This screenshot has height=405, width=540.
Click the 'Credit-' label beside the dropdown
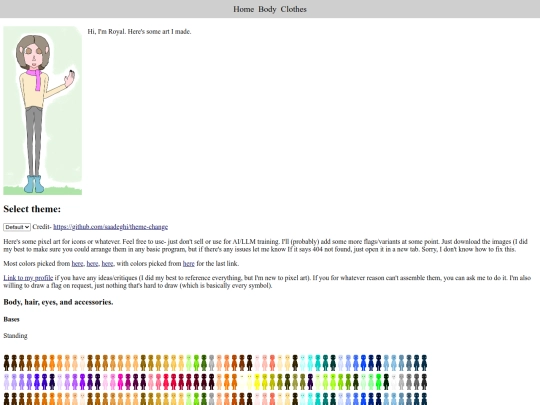click(42, 227)
